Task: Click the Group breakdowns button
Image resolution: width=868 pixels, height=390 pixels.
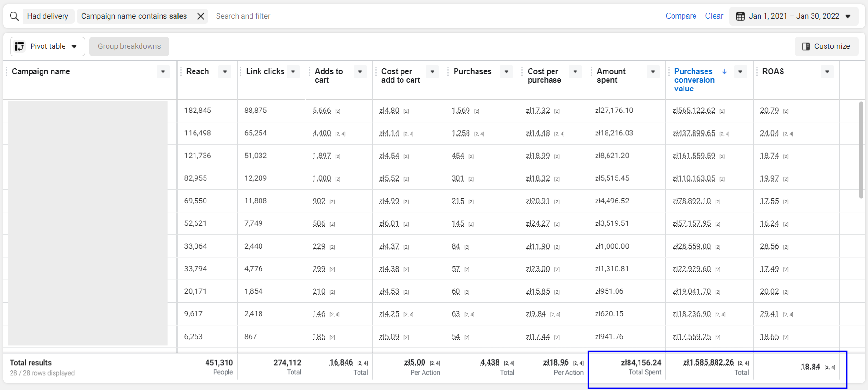Action: pyautogui.click(x=129, y=46)
